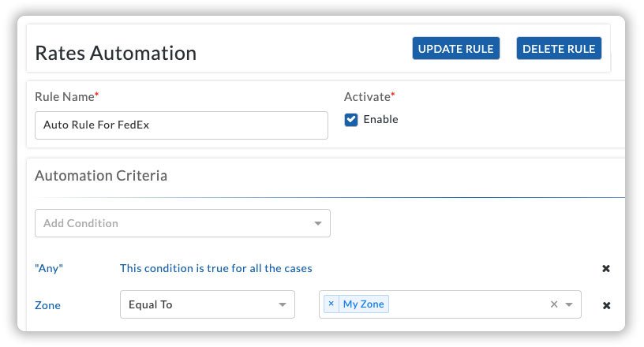644x347 pixels.
Task: Remove the My Zone tag
Action: (331, 304)
